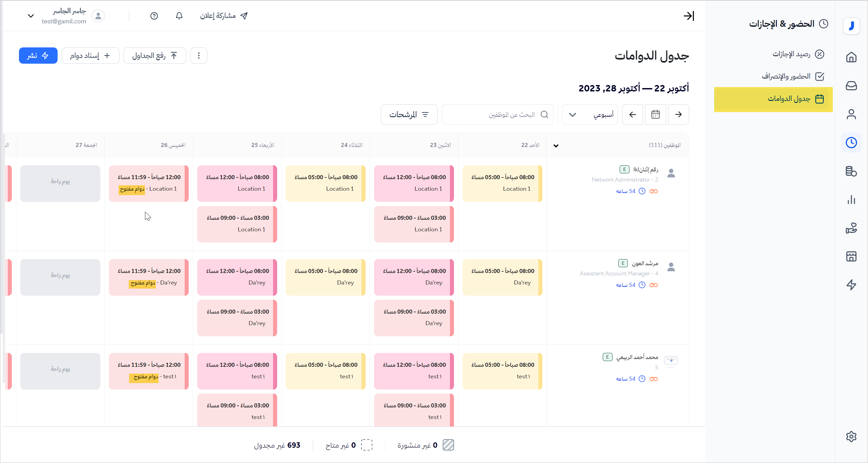Expand the user account dropdown chevron
This screenshot has width=868, height=463.
[x=31, y=16]
